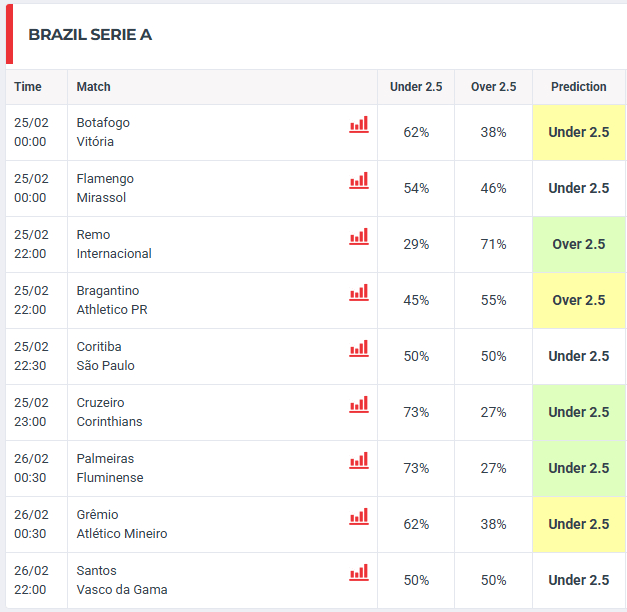View stats icon for Bragantino vs Athletico PR
The width and height of the screenshot is (627, 612).
pos(358,293)
